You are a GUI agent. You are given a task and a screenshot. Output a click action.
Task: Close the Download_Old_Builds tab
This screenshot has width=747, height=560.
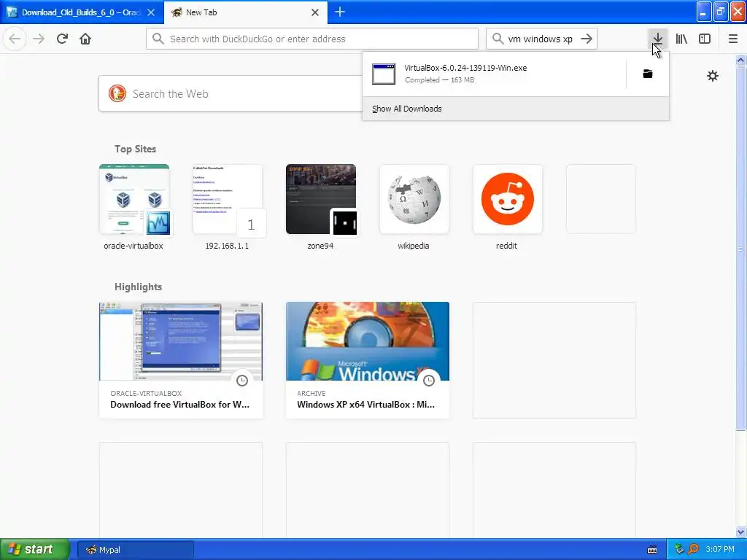(x=150, y=12)
